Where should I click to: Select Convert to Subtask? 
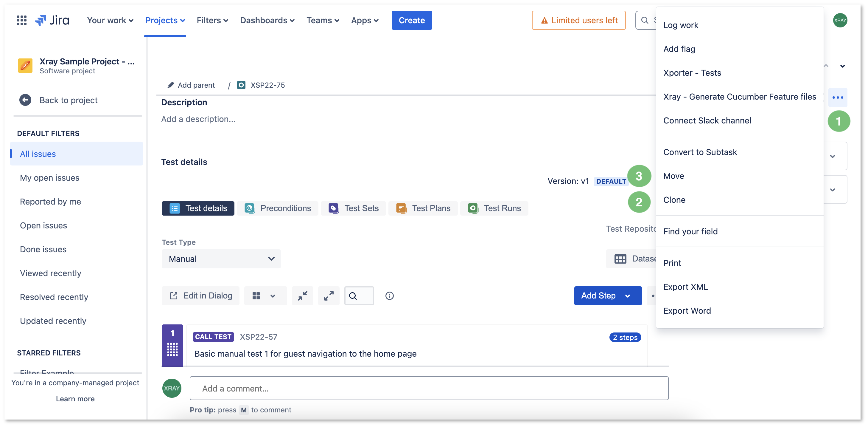pos(740,152)
